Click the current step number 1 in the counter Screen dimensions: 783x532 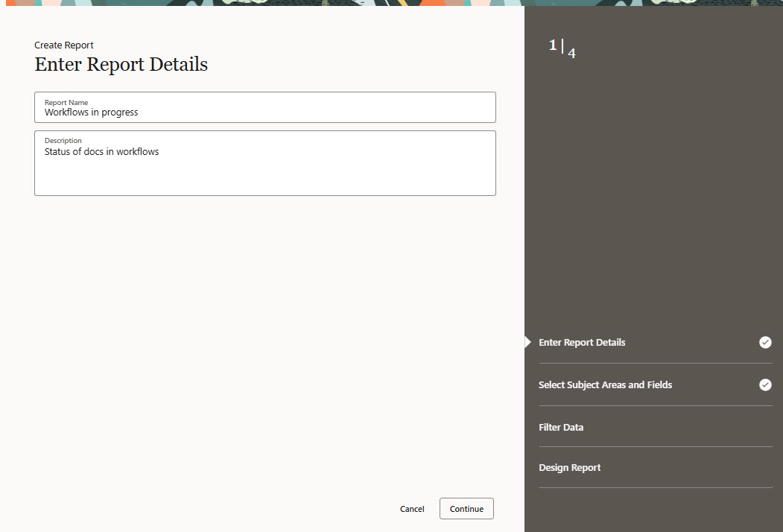[x=553, y=45]
